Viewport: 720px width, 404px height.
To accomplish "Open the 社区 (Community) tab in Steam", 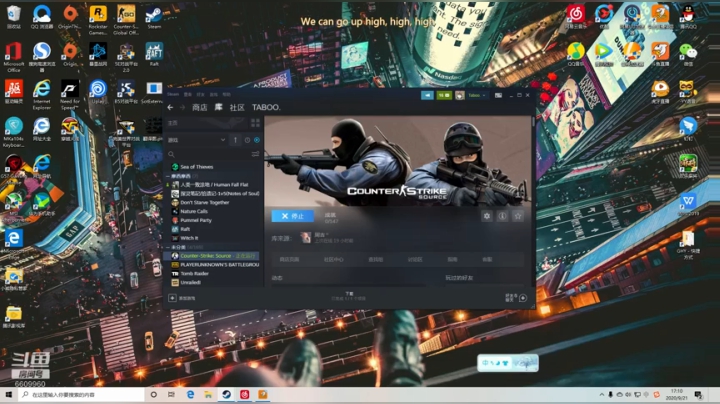I will (x=237, y=107).
